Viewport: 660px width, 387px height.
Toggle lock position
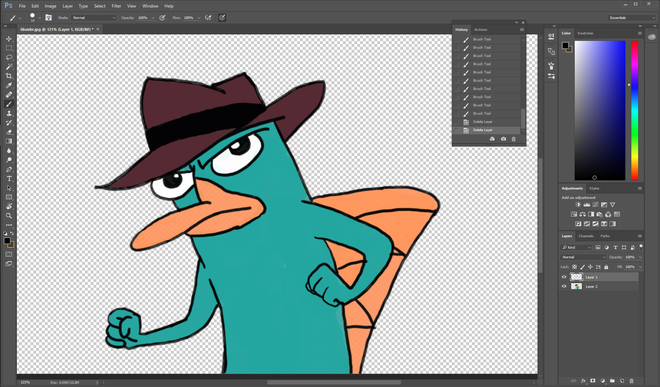pyautogui.click(x=590, y=267)
